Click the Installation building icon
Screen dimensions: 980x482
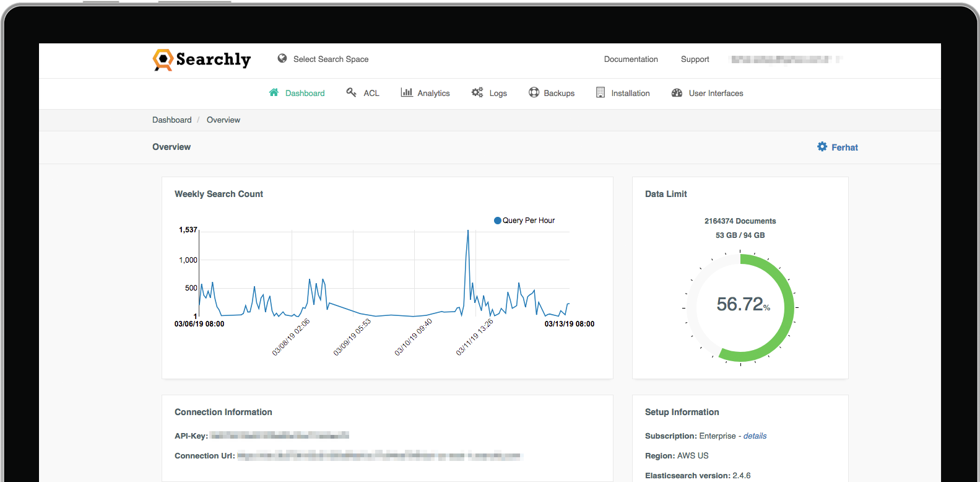[x=601, y=92]
